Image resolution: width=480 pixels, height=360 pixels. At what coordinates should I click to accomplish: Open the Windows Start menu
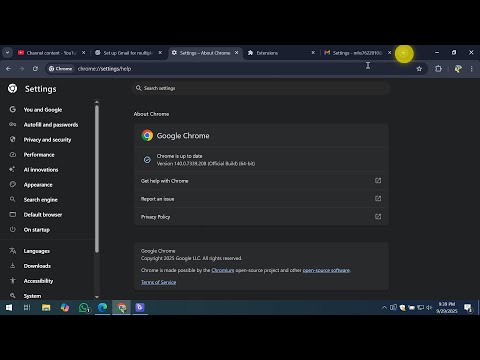click(9, 308)
